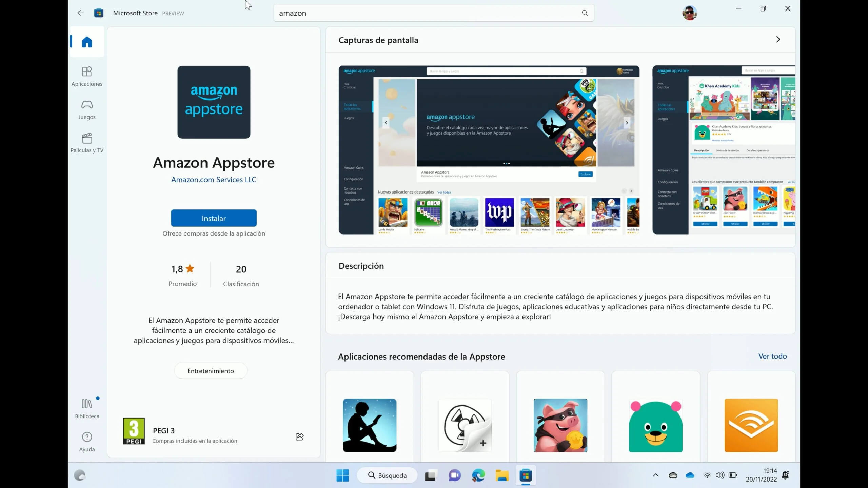Click the share icon beside PEGI 3
The image size is (868, 488).
pyautogui.click(x=299, y=436)
